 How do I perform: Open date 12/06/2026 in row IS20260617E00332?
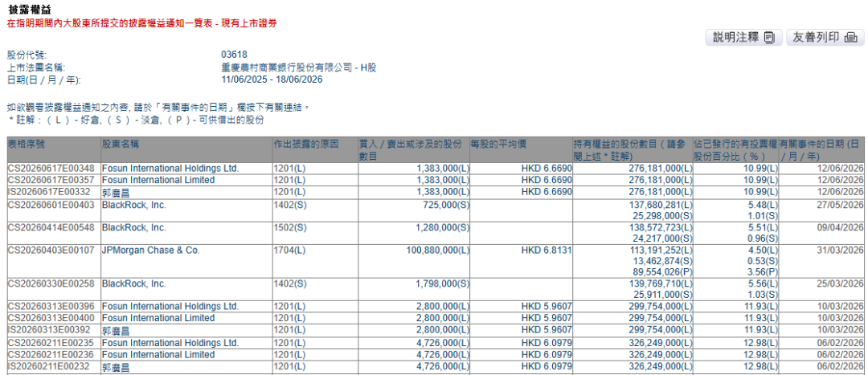tap(840, 192)
